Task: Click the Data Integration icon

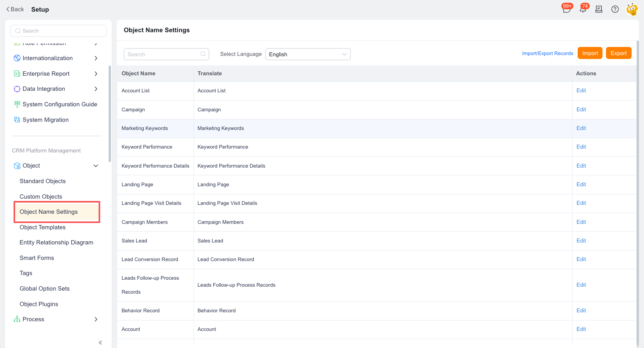Action: coord(17,89)
